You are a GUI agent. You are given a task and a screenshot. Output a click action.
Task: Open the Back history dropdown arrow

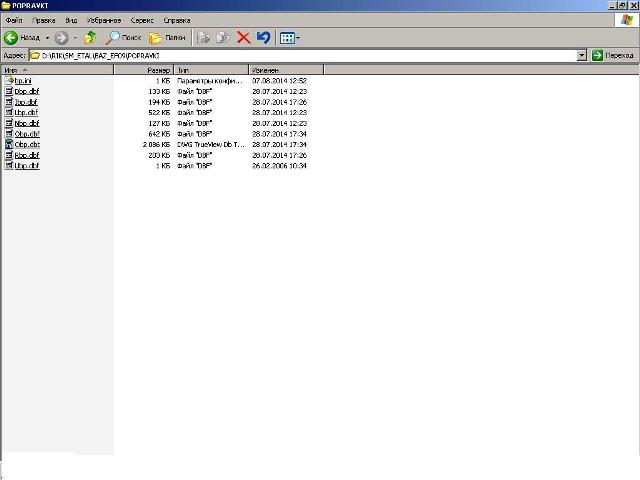(46, 37)
